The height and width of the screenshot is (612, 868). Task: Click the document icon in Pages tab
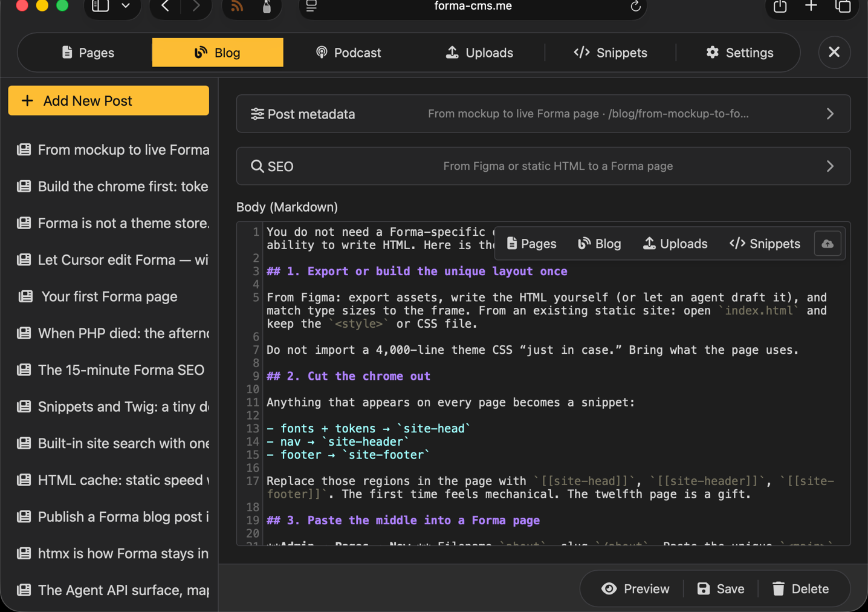tap(67, 53)
